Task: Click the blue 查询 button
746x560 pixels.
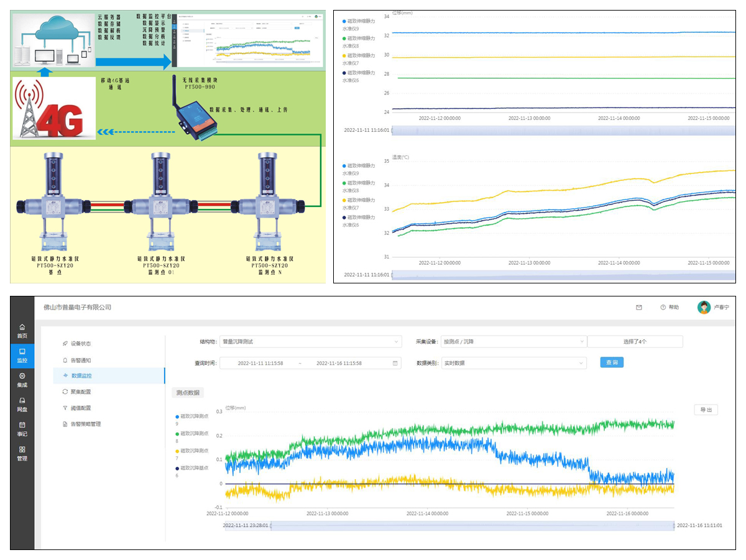Action: coord(611,362)
